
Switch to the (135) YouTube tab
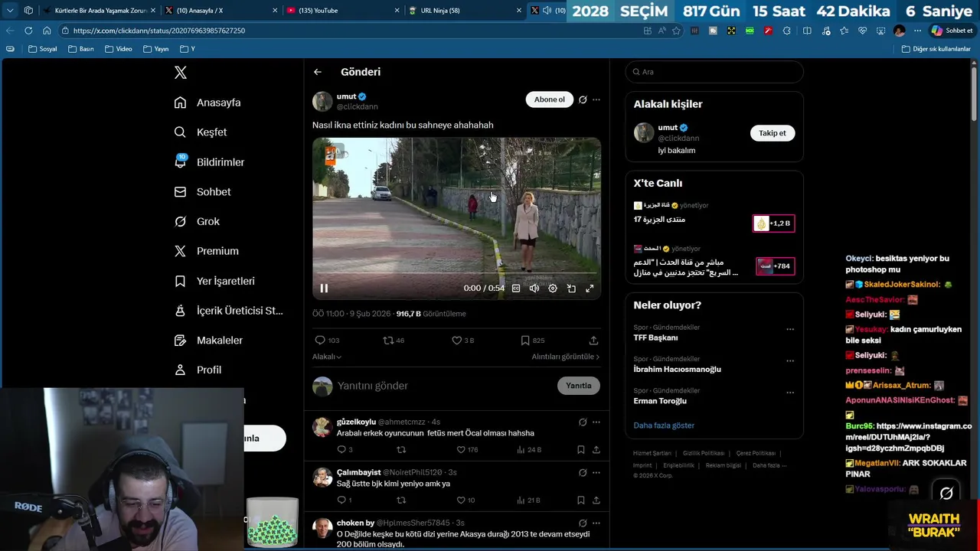click(344, 11)
